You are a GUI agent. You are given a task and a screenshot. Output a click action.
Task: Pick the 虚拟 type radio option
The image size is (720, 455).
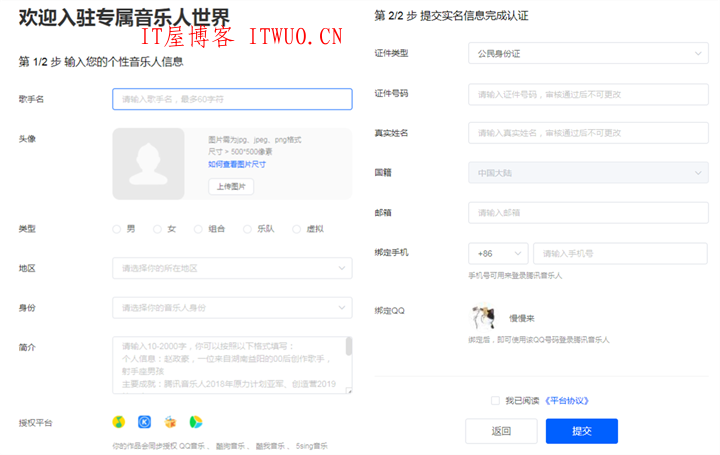coord(296,229)
